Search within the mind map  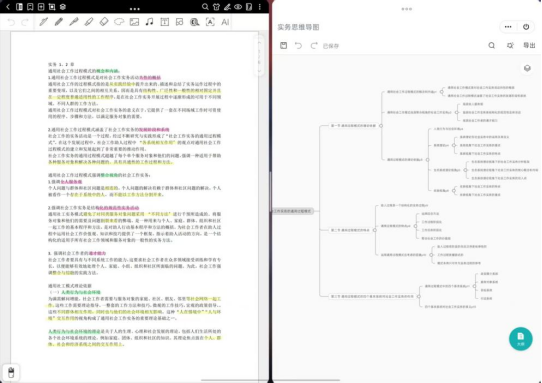492,46
